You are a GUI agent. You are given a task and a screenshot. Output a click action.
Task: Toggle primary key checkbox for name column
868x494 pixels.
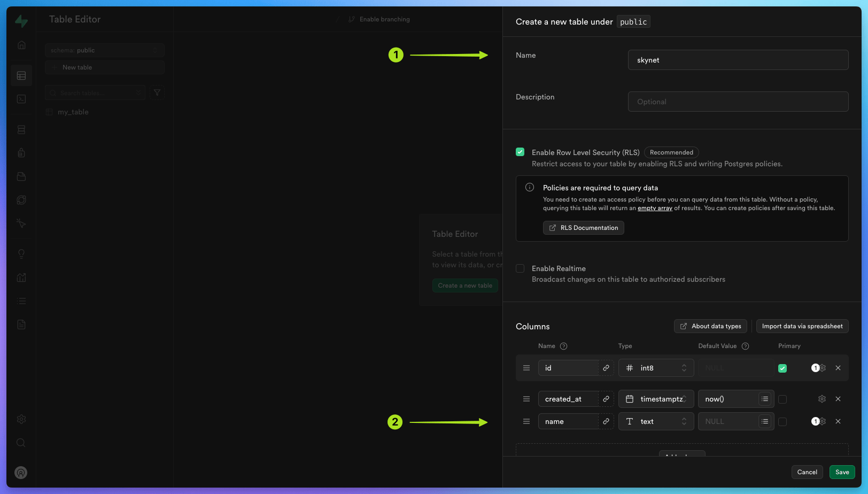click(x=782, y=422)
